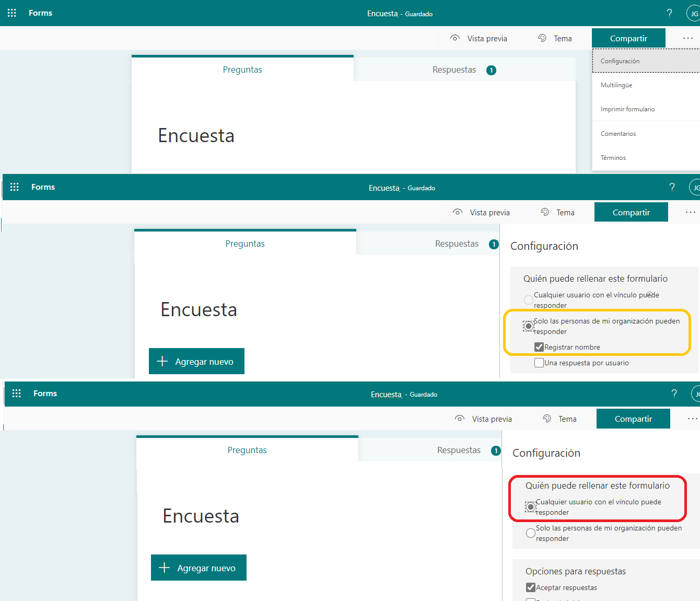The width and height of the screenshot is (700, 601).
Task: Click the Agregar nuevo button in bottom screenshot
Action: (x=199, y=568)
